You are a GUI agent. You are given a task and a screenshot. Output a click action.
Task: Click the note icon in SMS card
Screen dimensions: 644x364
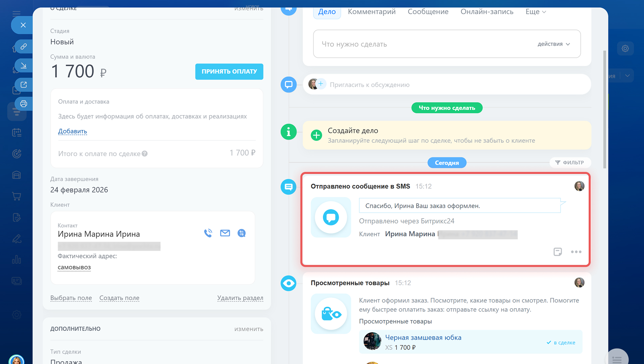pos(557,252)
